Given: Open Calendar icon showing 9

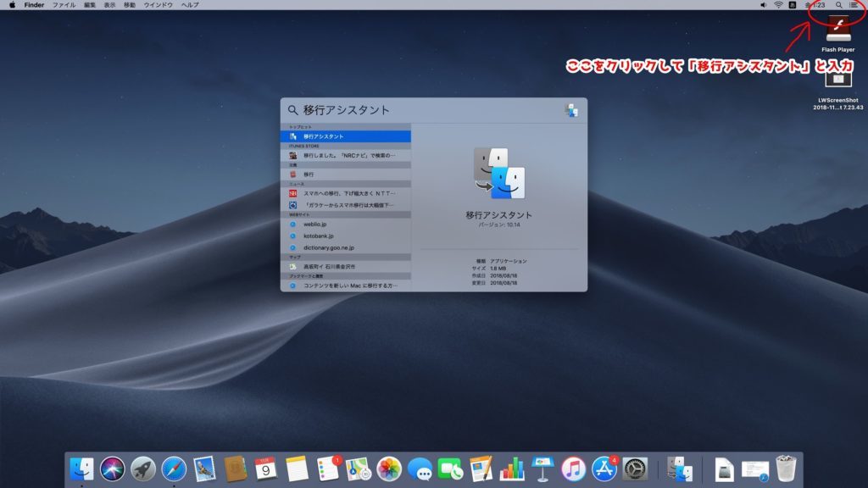Looking at the screenshot, I should pyautogui.click(x=265, y=469).
